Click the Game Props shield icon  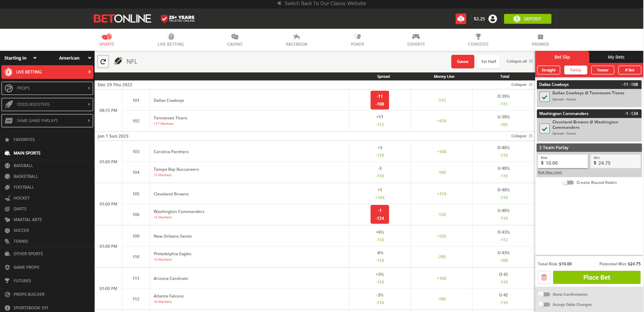[7, 267]
